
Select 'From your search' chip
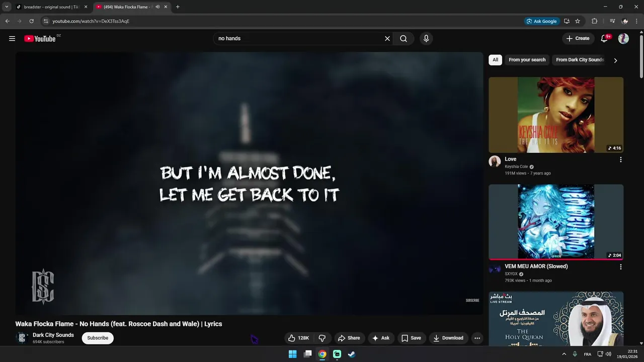click(x=527, y=60)
